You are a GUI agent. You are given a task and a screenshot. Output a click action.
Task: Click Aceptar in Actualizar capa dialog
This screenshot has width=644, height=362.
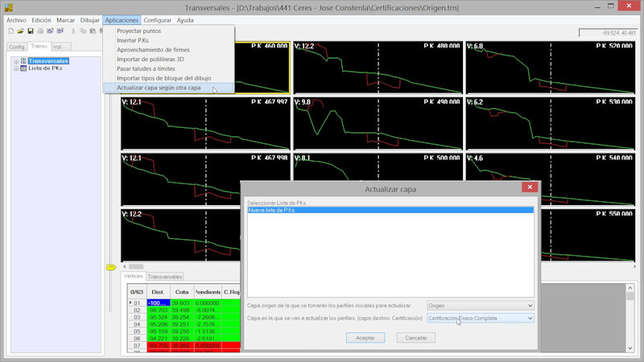[x=365, y=338]
